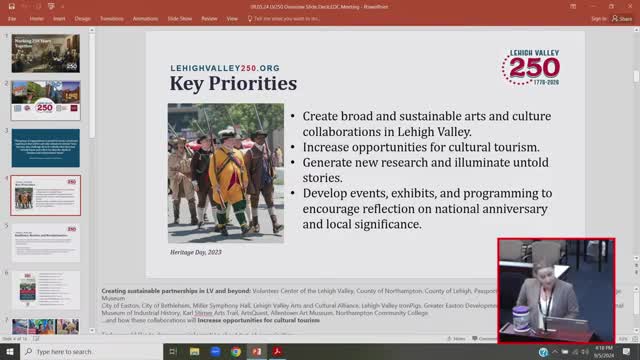Open the View ribbon tab
Screen dimensions: 640x360
[x=232, y=19]
